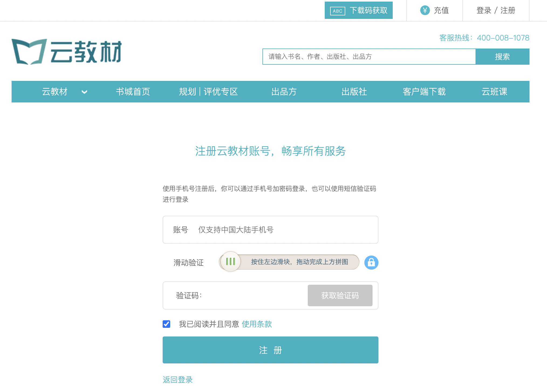547x392 pixels.
Task: Click the 滑动验证 label
Action: pyautogui.click(x=189, y=263)
